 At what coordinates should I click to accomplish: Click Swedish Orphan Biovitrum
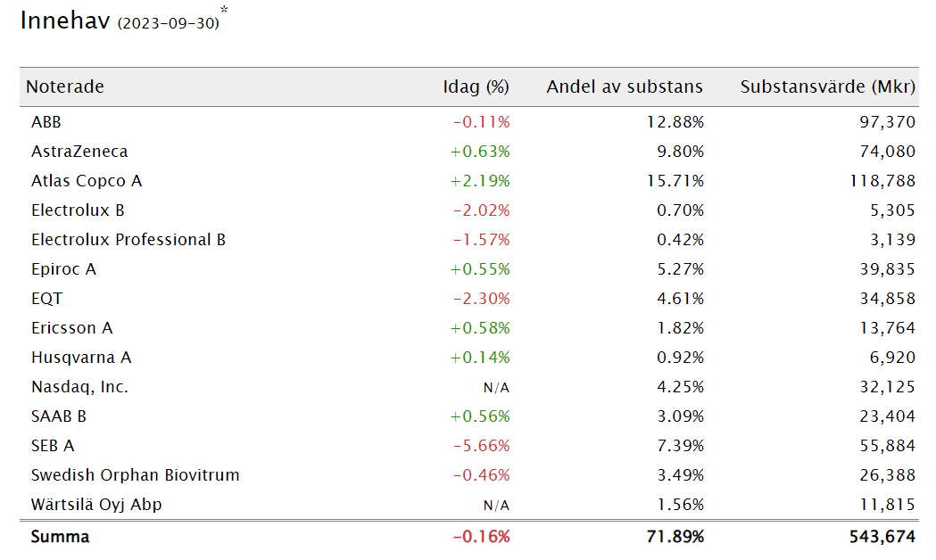coord(136,475)
